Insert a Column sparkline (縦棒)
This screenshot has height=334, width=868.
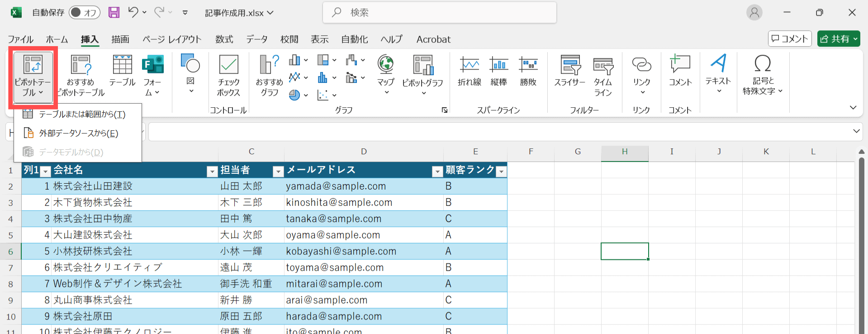tap(499, 71)
